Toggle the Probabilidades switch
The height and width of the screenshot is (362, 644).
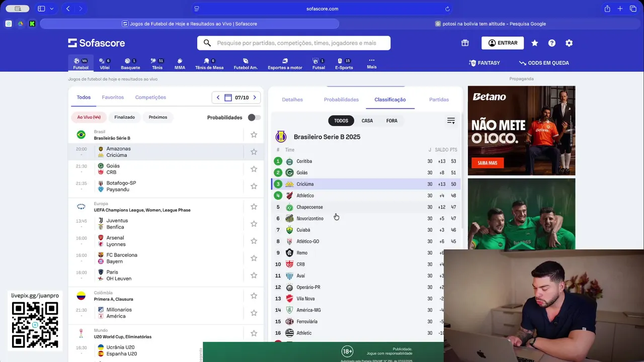(254, 117)
